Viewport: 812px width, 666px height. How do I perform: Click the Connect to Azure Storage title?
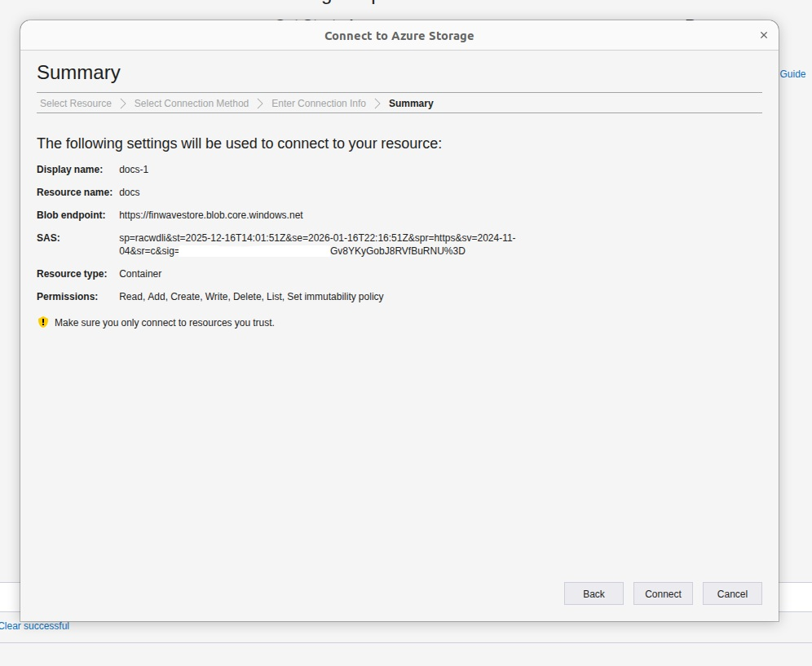coord(399,36)
